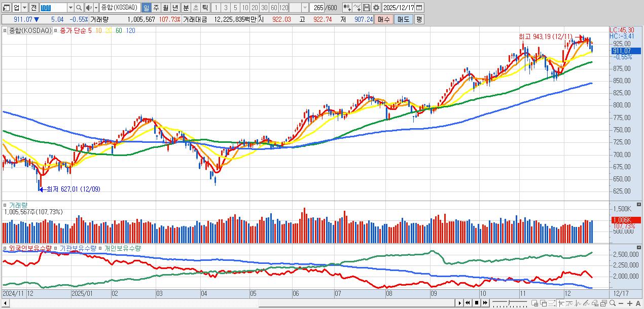Click the zoom magnifier icon at bottom

(613, 303)
